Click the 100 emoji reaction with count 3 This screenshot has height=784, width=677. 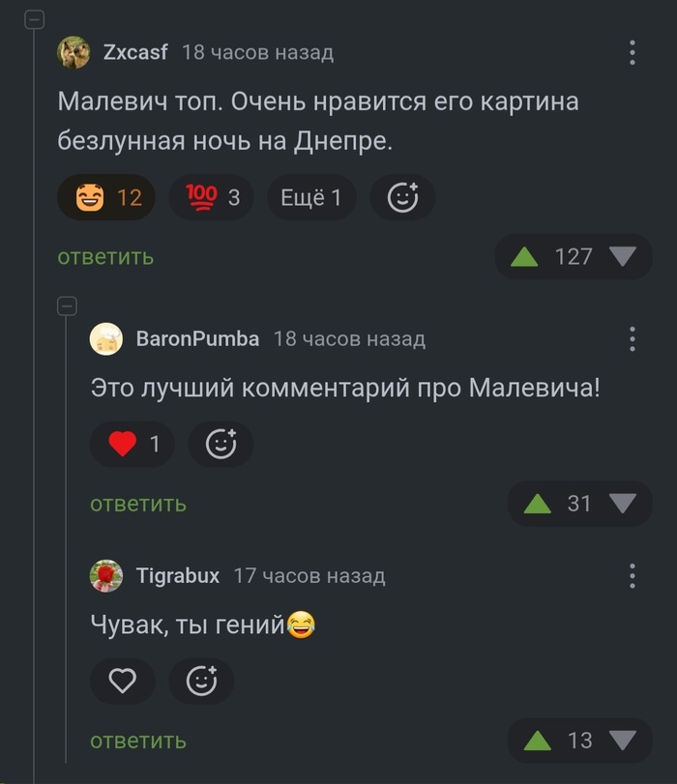(210, 197)
